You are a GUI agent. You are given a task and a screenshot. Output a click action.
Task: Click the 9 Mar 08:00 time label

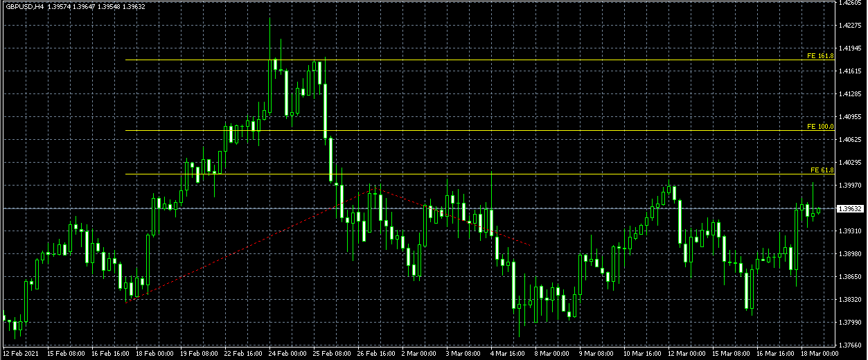(x=595, y=353)
